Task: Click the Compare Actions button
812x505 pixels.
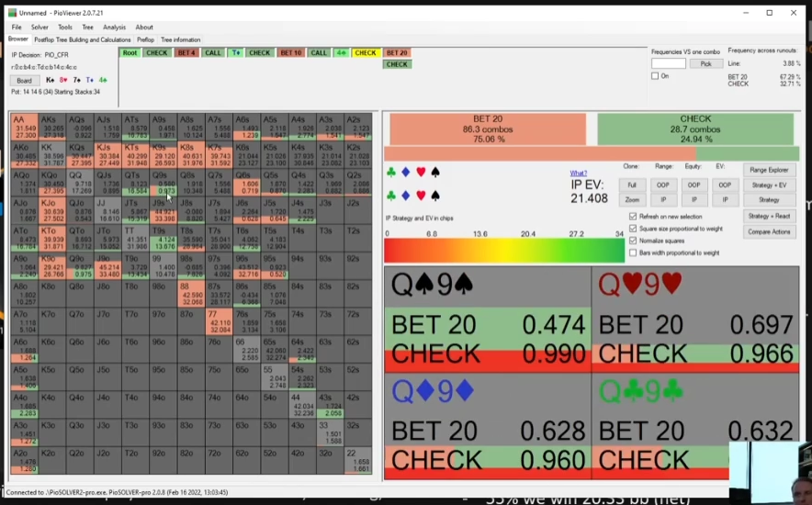Action: 769,231
